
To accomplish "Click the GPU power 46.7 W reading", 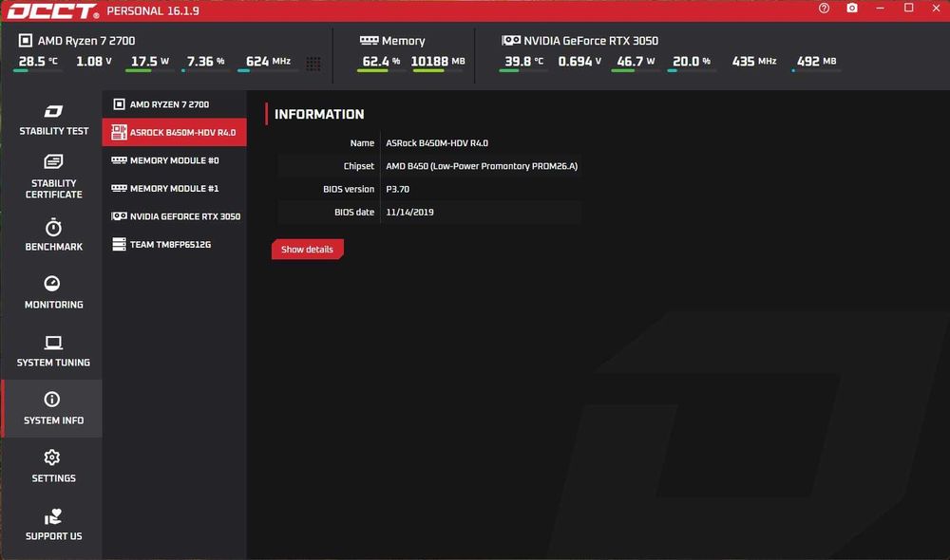I will click(x=636, y=61).
